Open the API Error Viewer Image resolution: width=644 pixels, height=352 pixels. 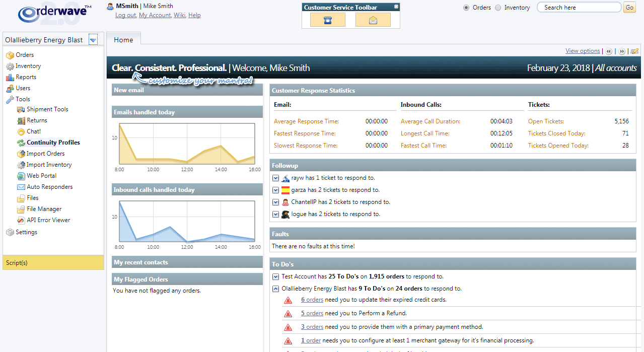[48, 220]
